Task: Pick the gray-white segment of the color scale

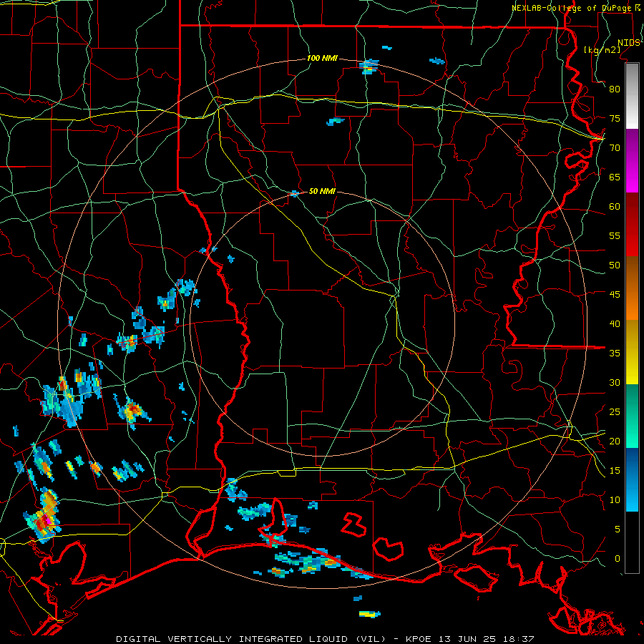Action: pos(632,96)
